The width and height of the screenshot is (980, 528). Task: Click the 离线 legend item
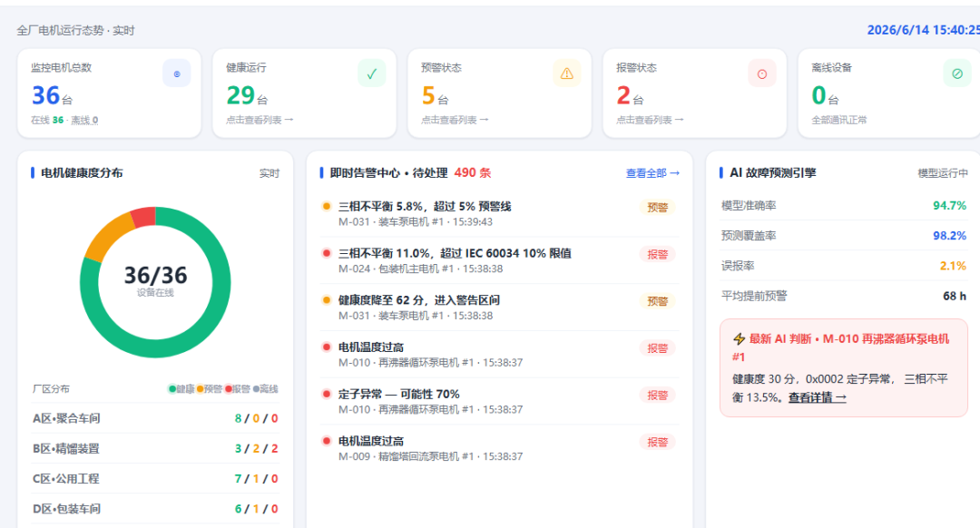tap(266, 388)
